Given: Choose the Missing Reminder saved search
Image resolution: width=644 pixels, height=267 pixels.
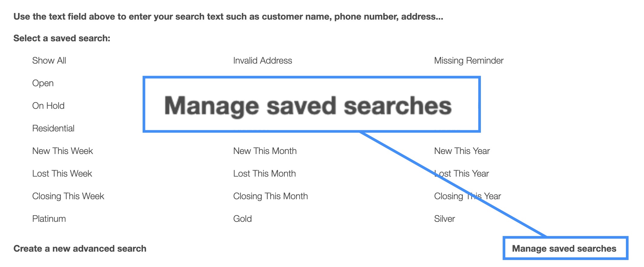Looking at the screenshot, I should pos(469,61).
